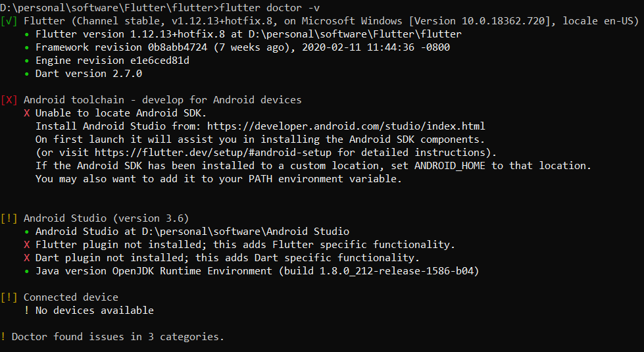The width and height of the screenshot is (644, 352).
Task: Click red X before Dart plugin not installed
Action: click(x=27, y=257)
